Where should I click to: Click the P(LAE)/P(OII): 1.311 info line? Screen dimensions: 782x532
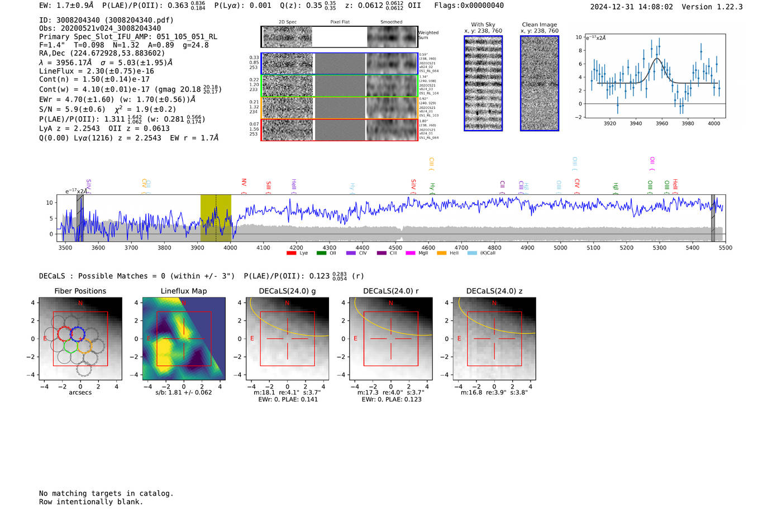point(122,119)
